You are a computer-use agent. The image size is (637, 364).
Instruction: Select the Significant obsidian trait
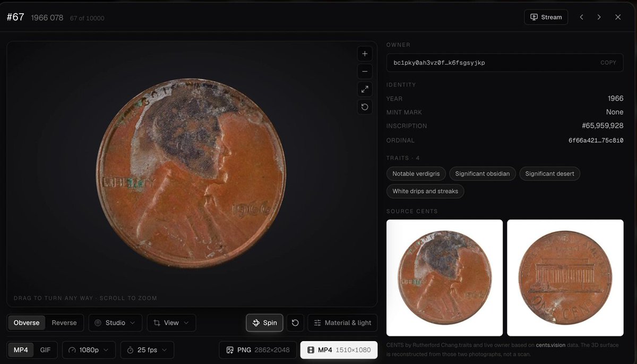click(x=483, y=174)
